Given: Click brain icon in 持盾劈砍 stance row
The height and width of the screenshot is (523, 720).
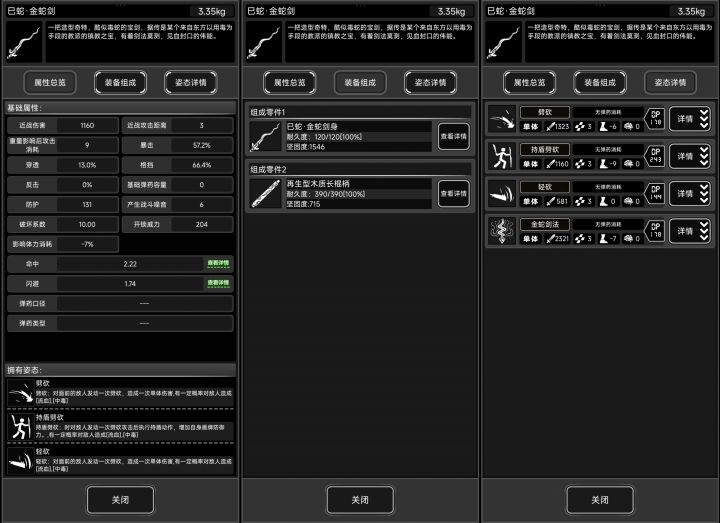Looking at the screenshot, I should 628,164.
